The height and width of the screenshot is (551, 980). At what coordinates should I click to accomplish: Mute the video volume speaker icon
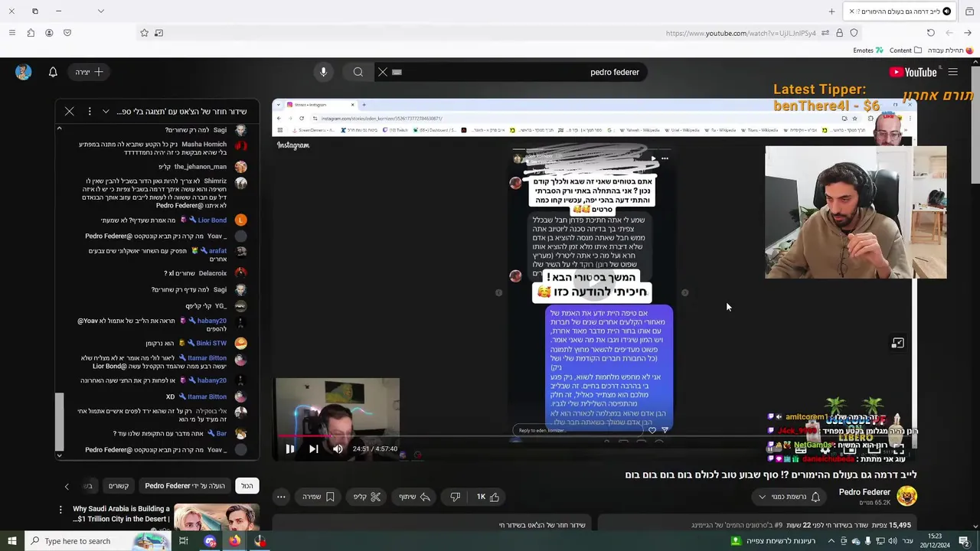[x=338, y=449]
